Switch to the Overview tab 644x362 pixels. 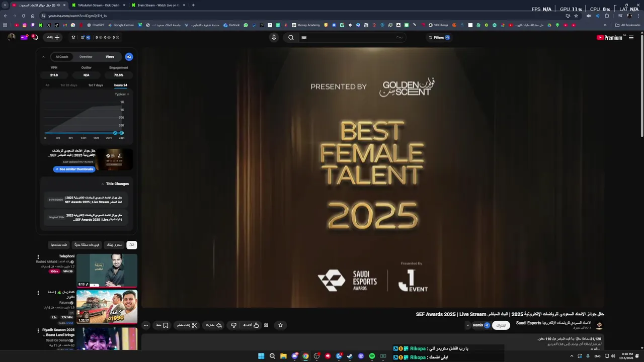86,57
